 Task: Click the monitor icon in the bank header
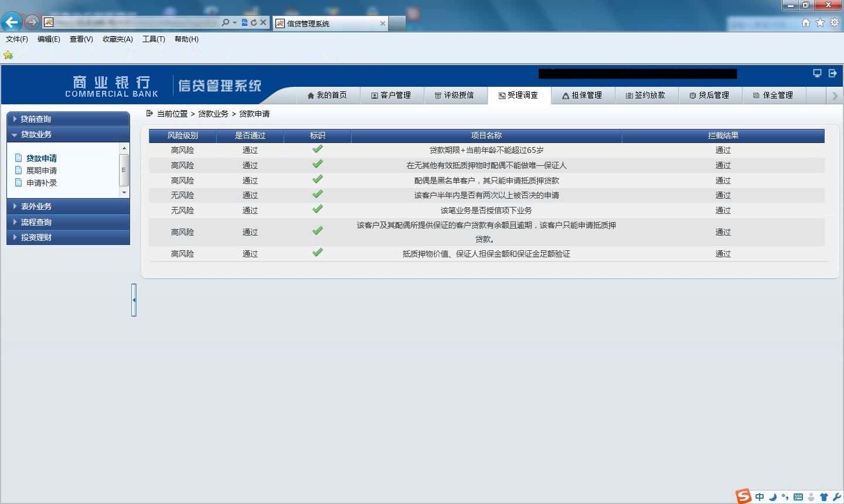pos(817,73)
